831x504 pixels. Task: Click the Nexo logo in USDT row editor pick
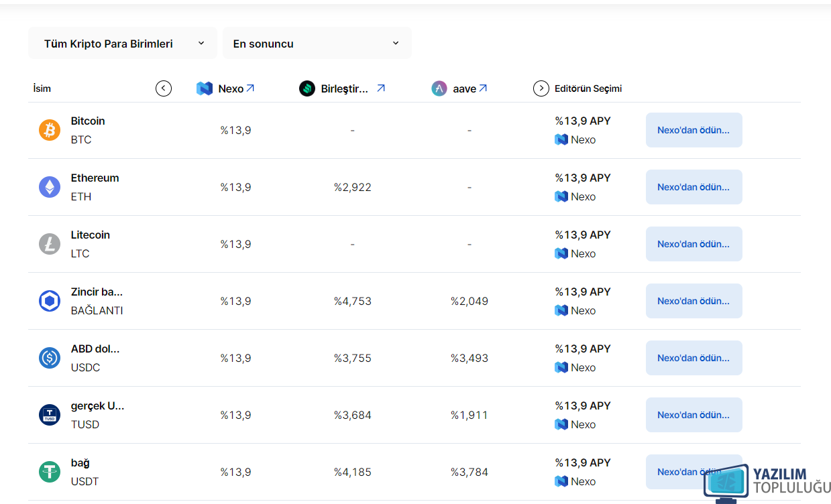(561, 481)
